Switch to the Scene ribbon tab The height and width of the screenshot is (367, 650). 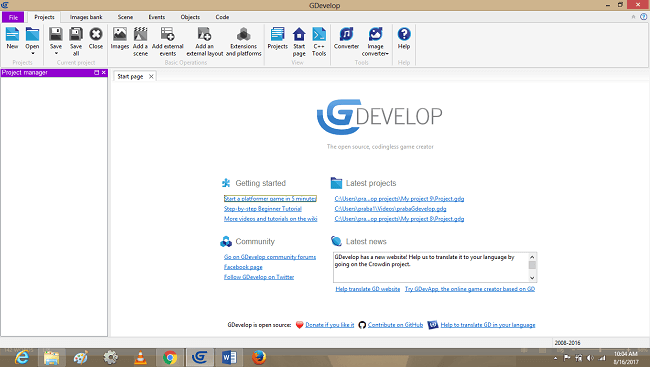[x=125, y=17]
